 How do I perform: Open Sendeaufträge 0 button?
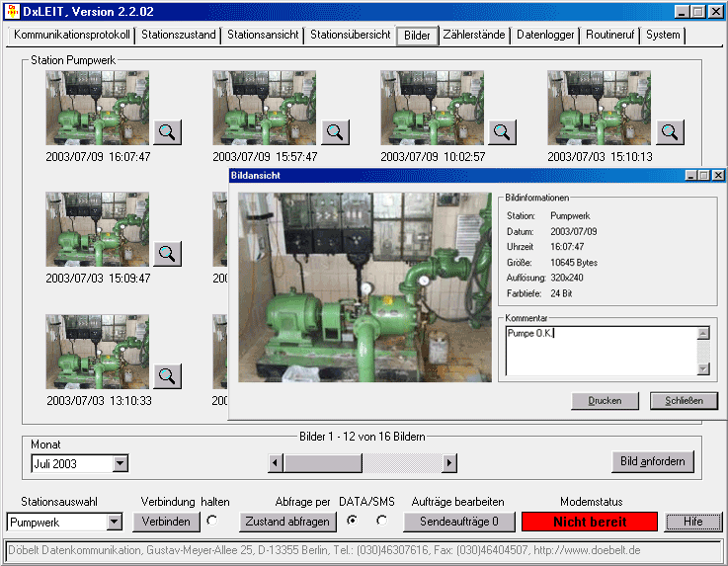(459, 522)
